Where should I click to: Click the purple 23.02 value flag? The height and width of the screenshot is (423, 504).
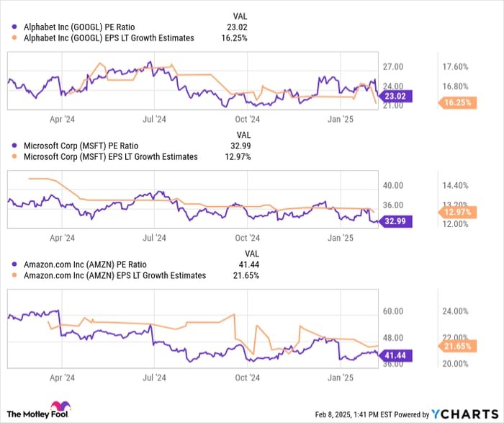(x=395, y=96)
